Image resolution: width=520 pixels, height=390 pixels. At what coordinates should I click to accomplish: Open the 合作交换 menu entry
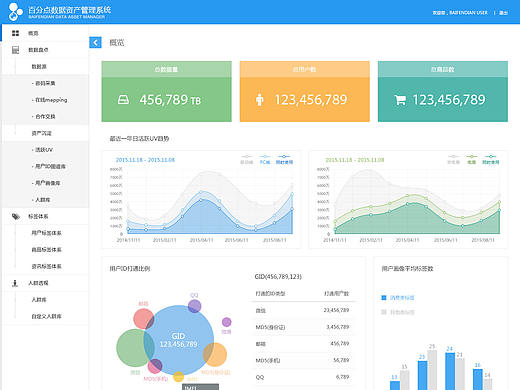45,116
